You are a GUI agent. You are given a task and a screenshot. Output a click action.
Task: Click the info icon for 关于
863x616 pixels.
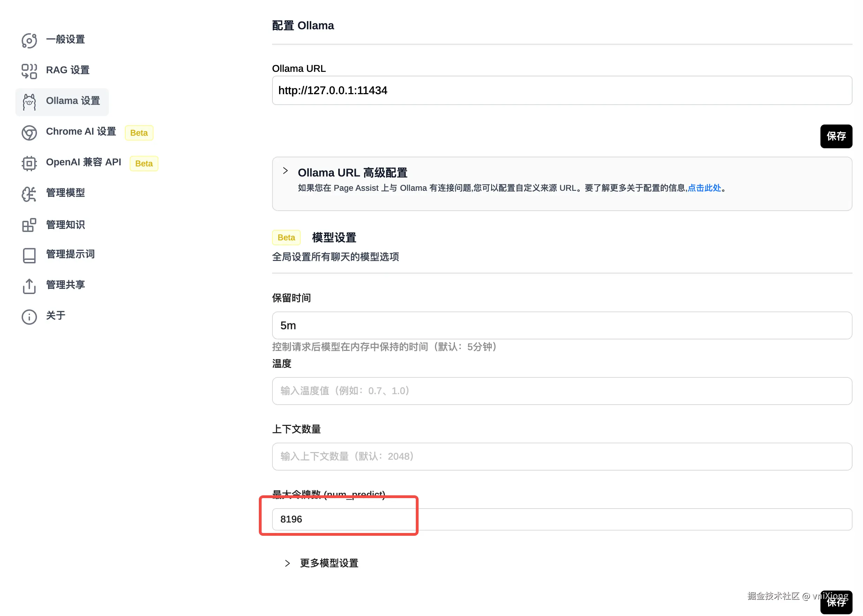29,317
